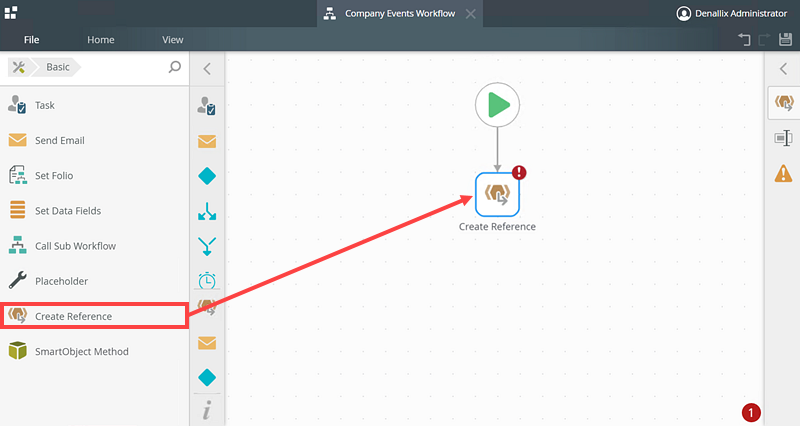Select Call Sub Workflow in the toolbox
Image resolution: width=800 pixels, height=426 pixels.
point(94,246)
